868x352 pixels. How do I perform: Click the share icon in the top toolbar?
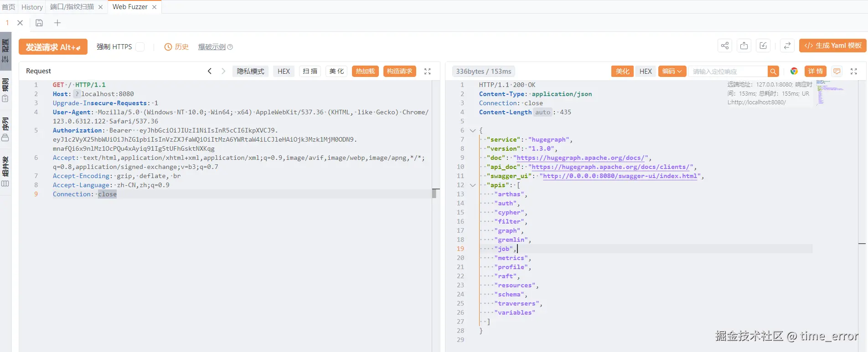coord(725,46)
